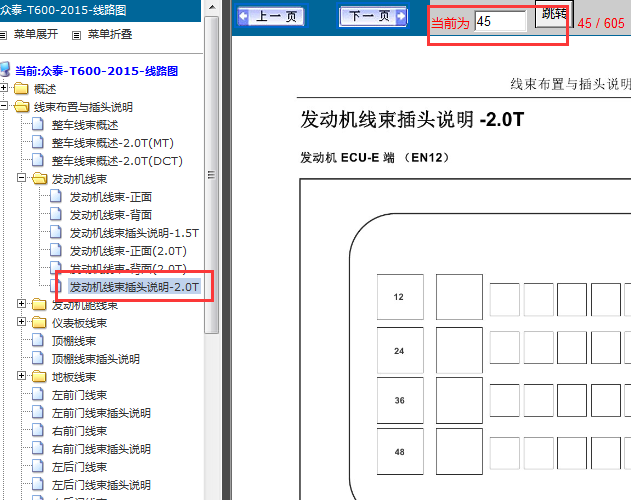The height and width of the screenshot is (500, 631).
Task: Click document icon of 顶棚线束
Action: pos(38,340)
